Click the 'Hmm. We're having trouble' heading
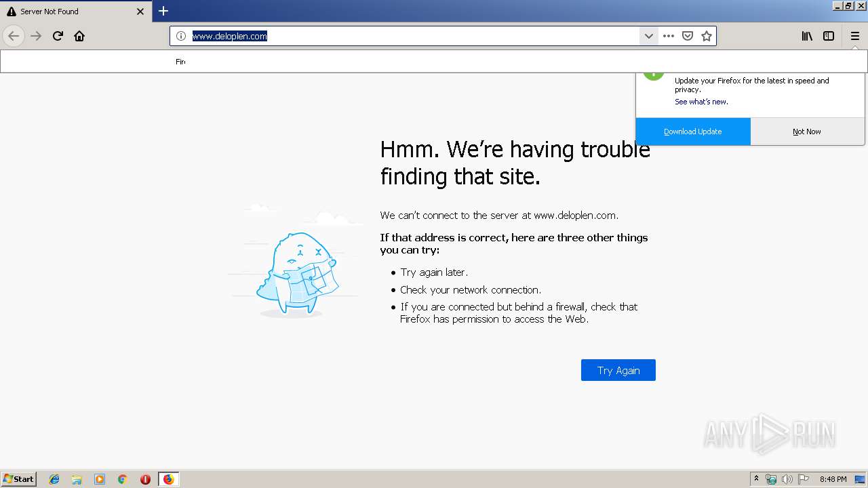Viewport: 868px width, 488px height. 515,163
